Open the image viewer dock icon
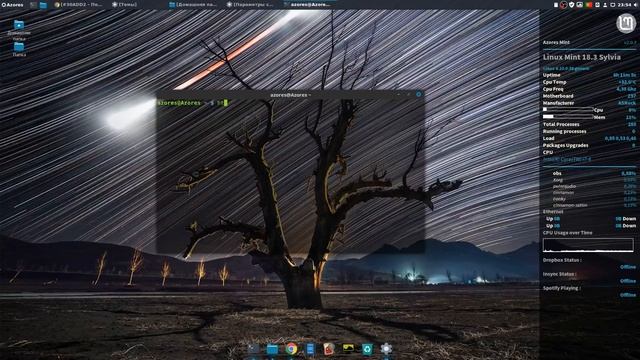 pyautogui.click(x=348, y=348)
